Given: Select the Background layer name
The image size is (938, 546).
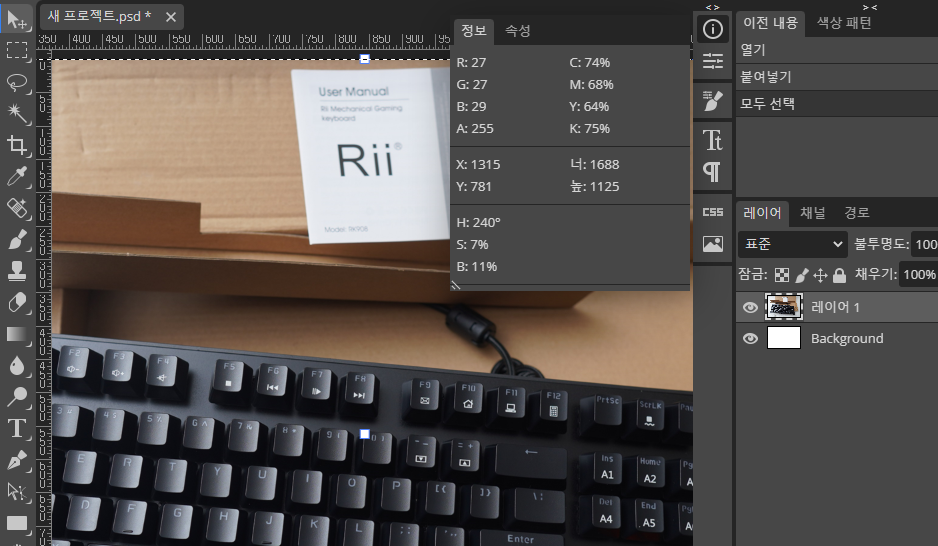Looking at the screenshot, I should 847,338.
